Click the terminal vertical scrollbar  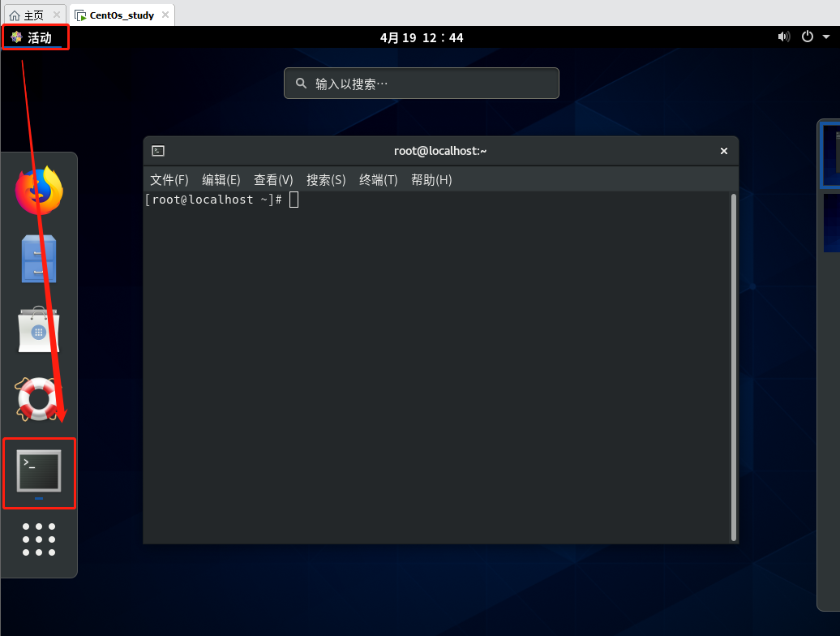coord(734,365)
